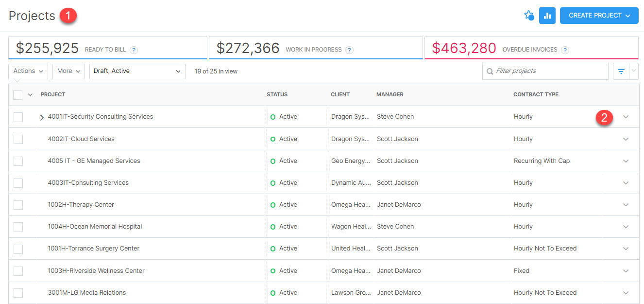The image size is (644, 304).
Task: Sort by the Contract Type column header
Action: point(536,94)
